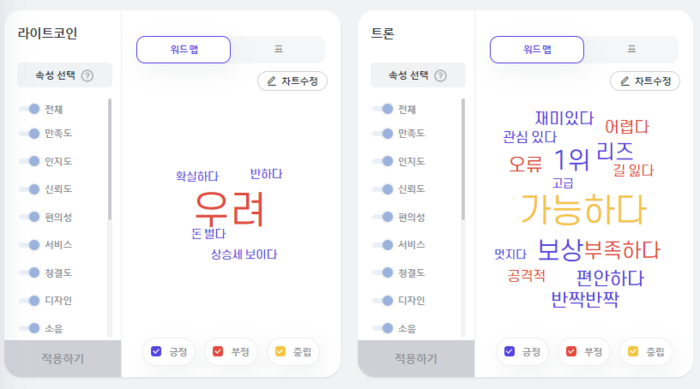Click 적용하기 button in 라이트코인 panel

pos(62,358)
